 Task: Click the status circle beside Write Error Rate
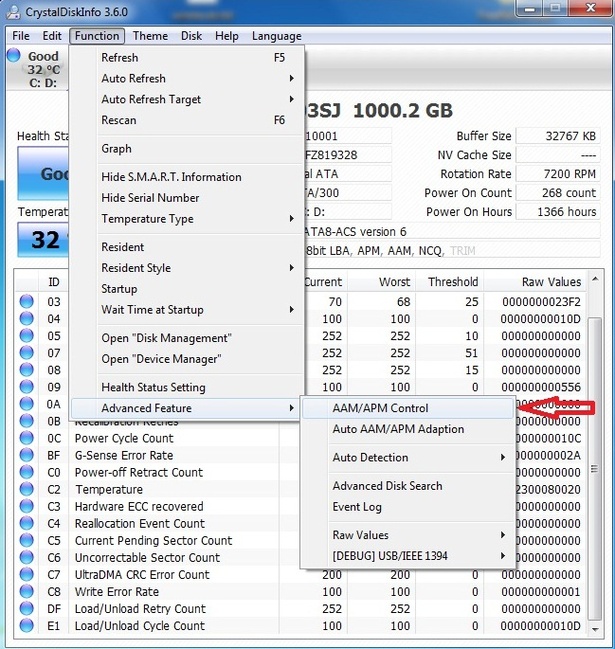(26, 591)
